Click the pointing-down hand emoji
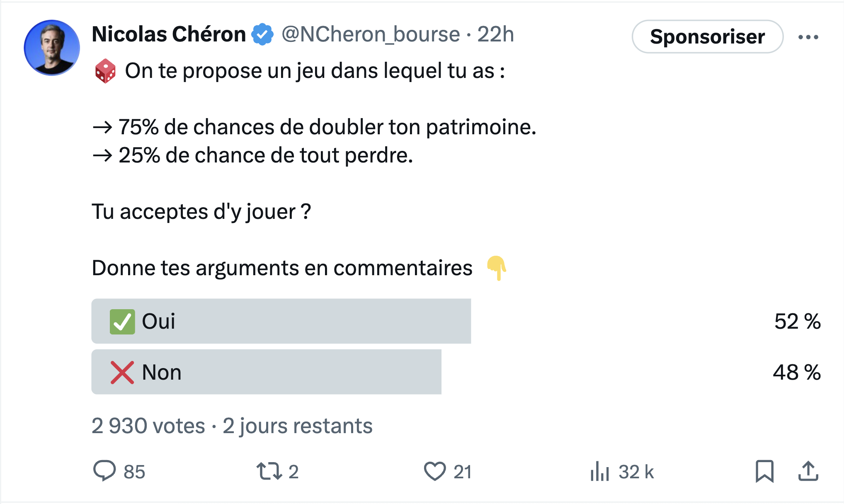The width and height of the screenshot is (844, 504). pos(496,268)
